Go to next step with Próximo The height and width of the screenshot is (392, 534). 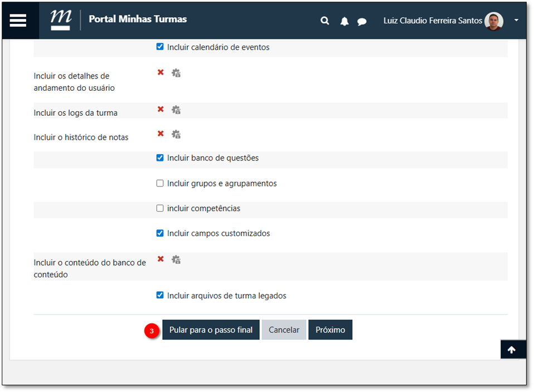click(x=330, y=330)
